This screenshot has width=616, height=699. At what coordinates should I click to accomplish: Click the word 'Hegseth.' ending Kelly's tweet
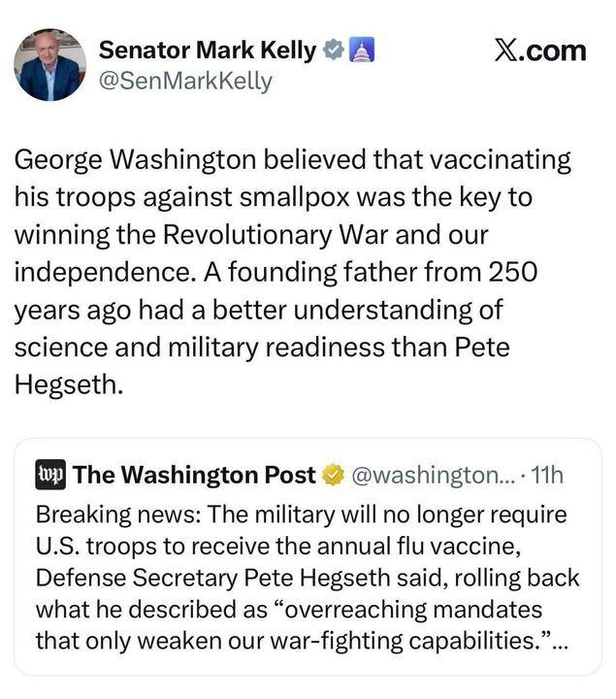pos(70,384)
